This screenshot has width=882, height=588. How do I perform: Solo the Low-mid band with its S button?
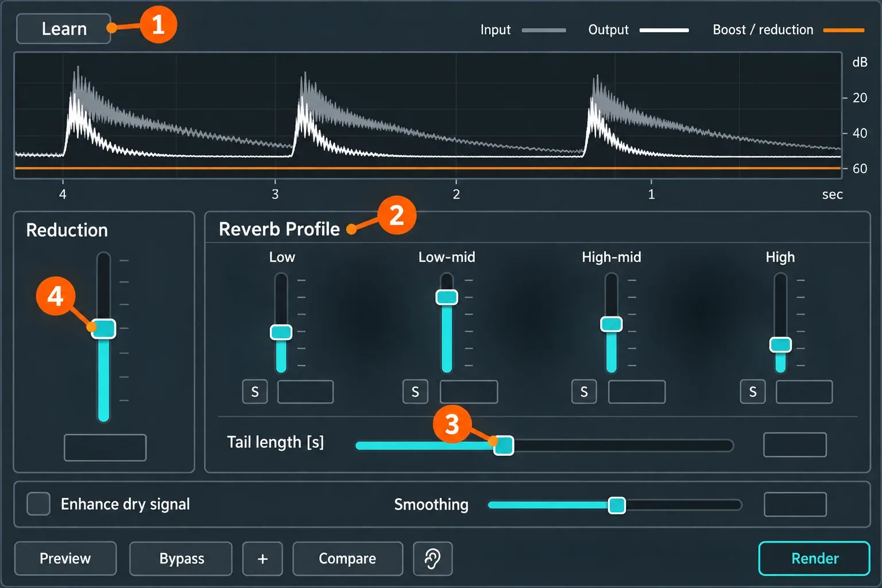(415, 392)
